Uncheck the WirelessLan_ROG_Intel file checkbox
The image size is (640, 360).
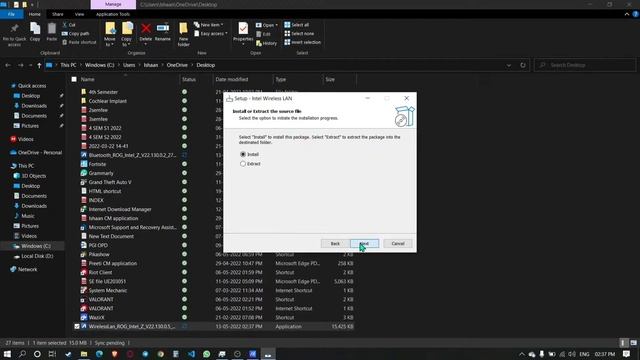[x=77, y=327]
